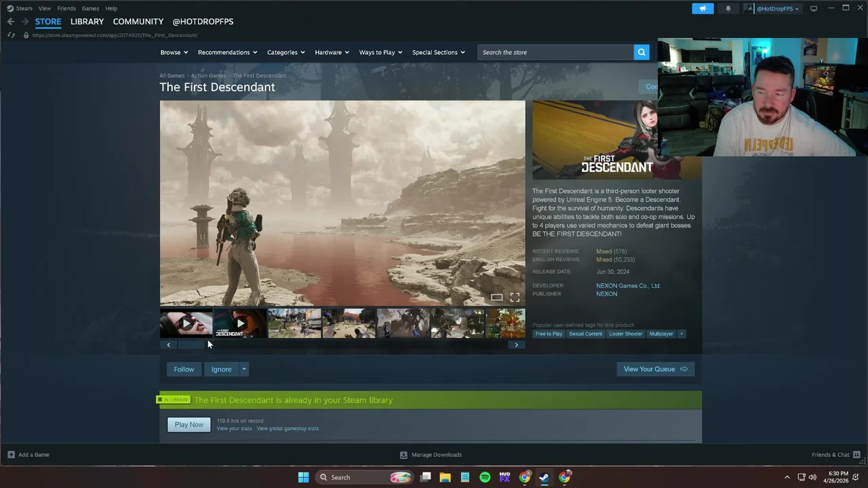Expand the Hardware dropdown
The width and height of the screenshot is (868, 488).
tap(332, 52)
